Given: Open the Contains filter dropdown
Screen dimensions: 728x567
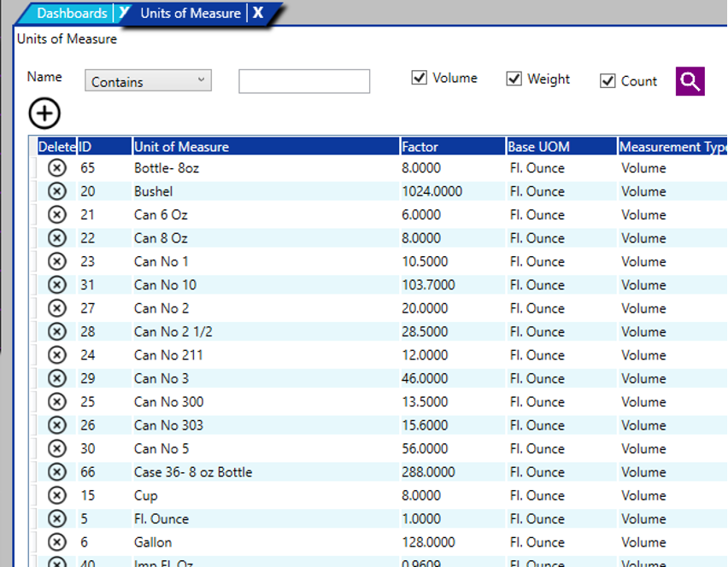Looking at the screenshot, I should coord(148,82).
